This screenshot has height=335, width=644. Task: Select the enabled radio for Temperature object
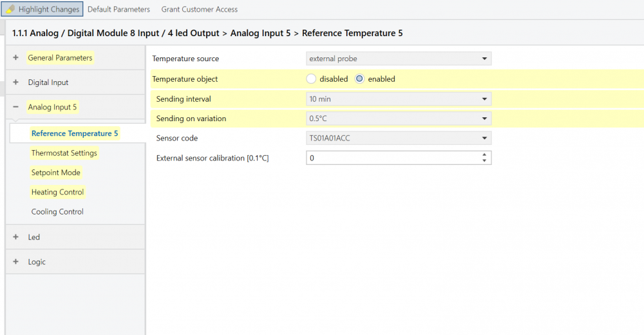pyautogui.click(x=360, y=79)
